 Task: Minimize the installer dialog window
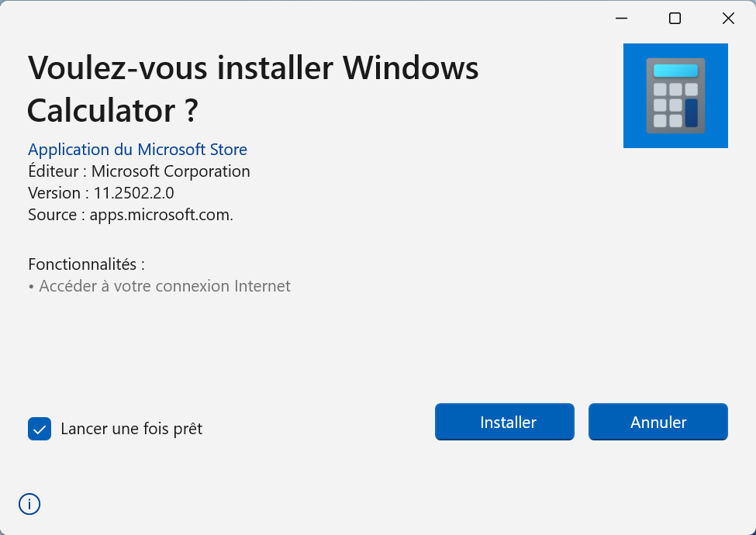pyautogui.click(x=621, y=19)
